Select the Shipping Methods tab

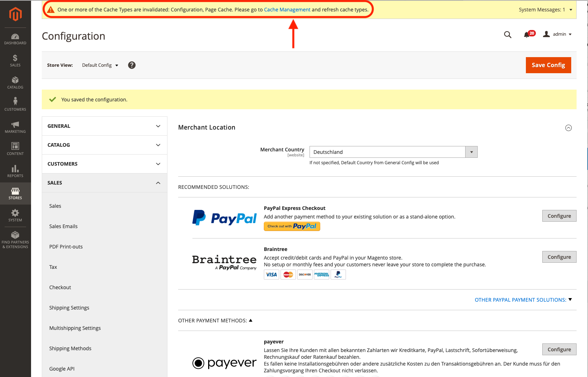tap(70, 348)
